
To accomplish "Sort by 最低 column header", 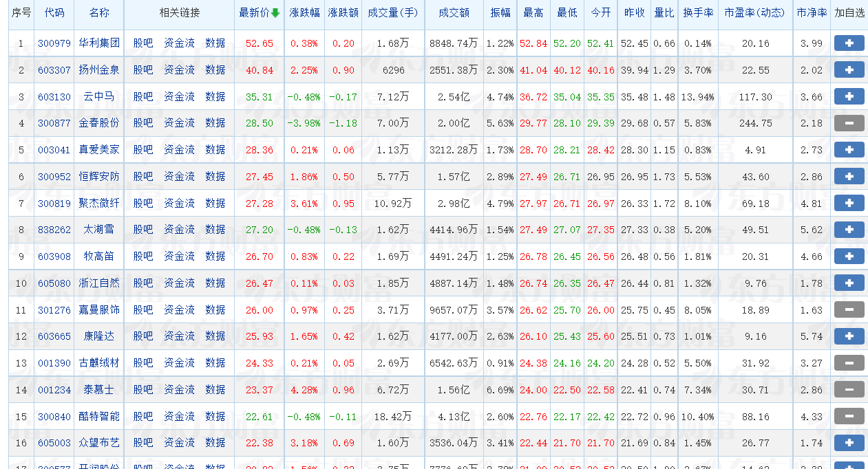I will pyautogui.click(x=567, y=13).
